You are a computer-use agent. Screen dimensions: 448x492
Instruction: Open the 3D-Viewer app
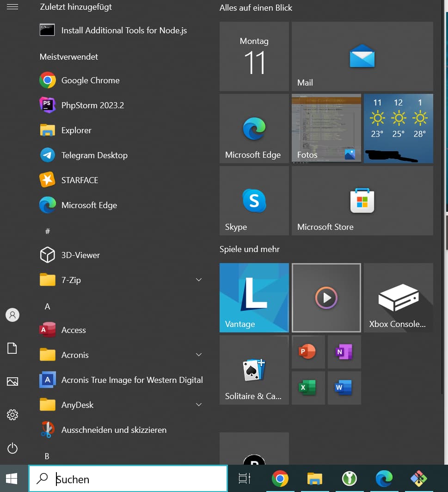[x=121, y=255]
